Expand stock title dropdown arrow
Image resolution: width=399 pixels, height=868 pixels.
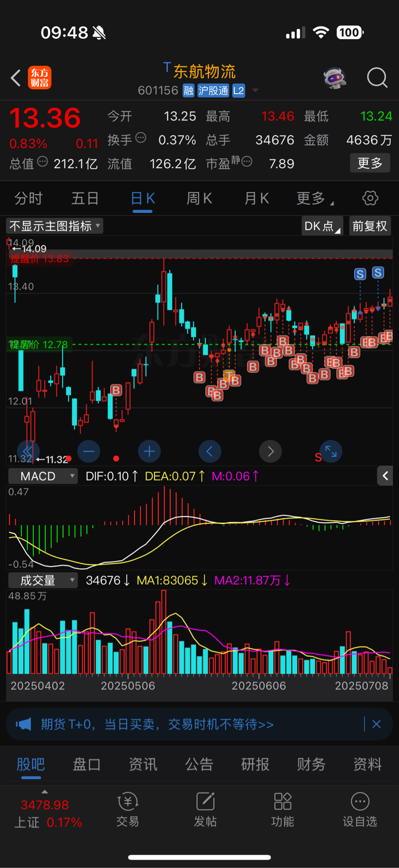(255, 90)
